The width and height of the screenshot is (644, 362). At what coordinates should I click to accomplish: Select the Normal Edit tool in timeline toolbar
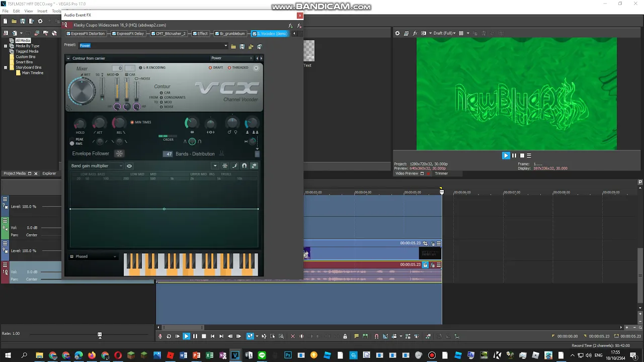(250, 336)
